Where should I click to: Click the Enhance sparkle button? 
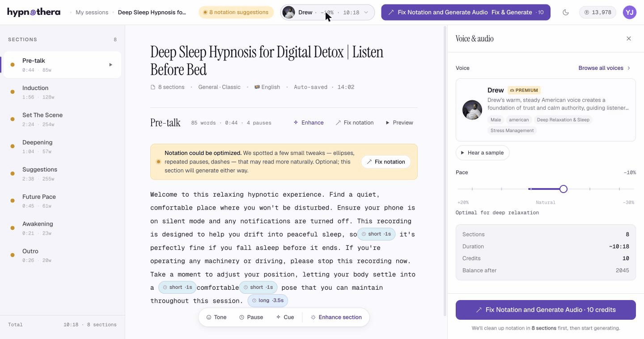pyautogui.click(x=309, y=123)
